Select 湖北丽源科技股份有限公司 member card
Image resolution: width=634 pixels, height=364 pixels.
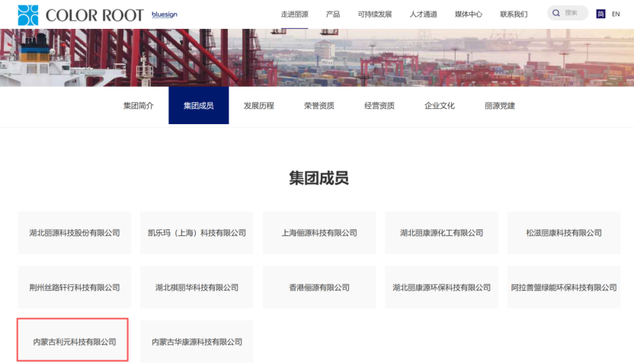75,233
